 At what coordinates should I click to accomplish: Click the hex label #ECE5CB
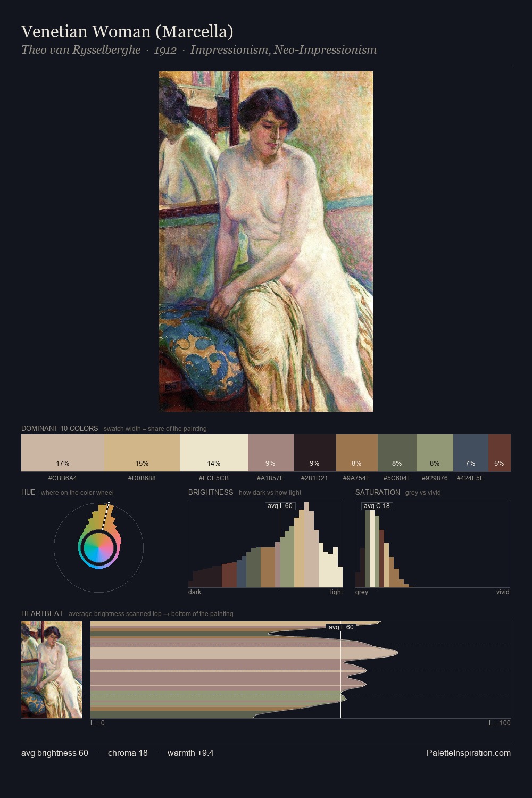click(214, 478)
